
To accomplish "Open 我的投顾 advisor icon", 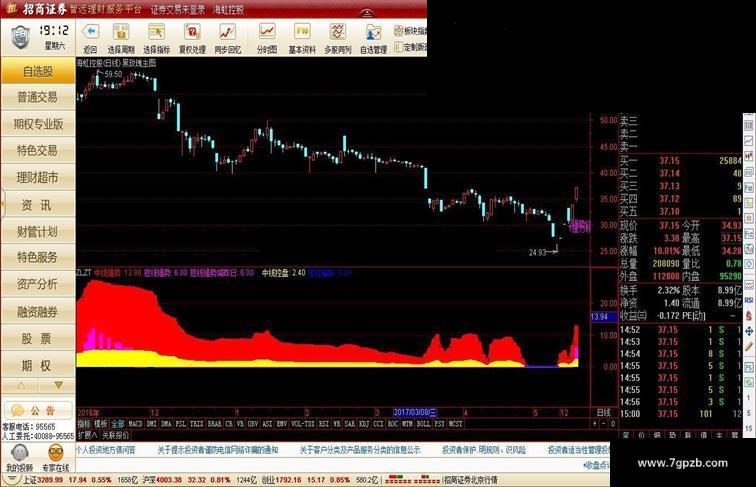I will point(19,457).
